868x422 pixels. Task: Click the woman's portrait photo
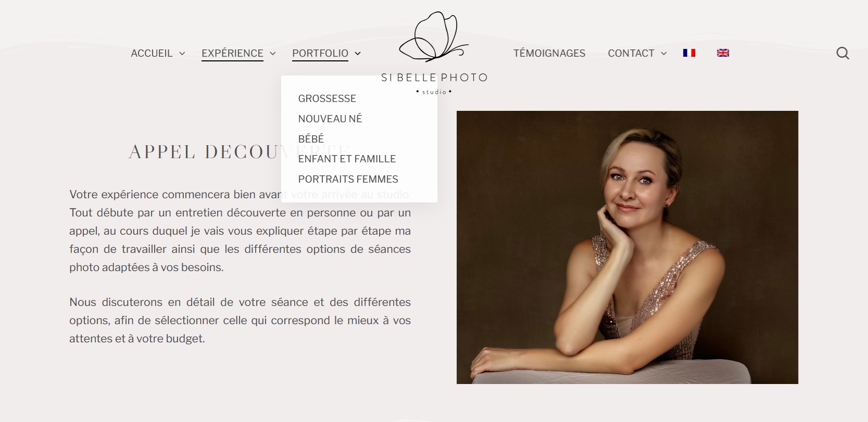pos(627,247)
